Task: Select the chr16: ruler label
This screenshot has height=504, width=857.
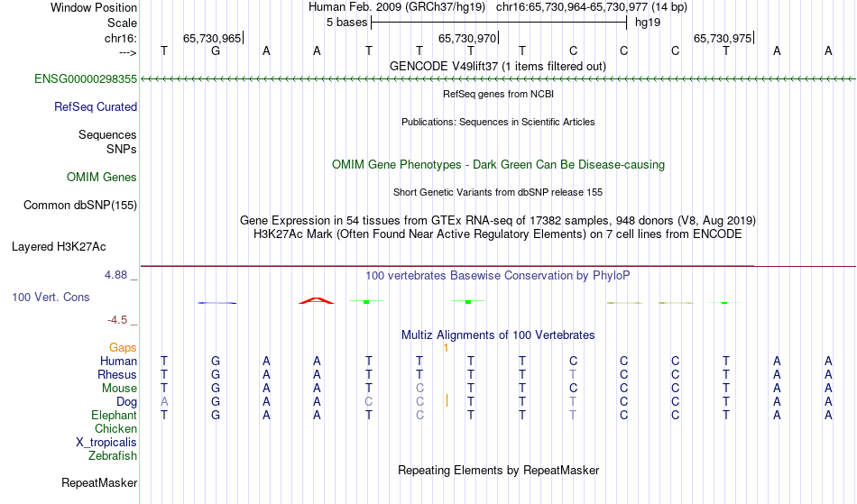Action: tap(121, 38)
